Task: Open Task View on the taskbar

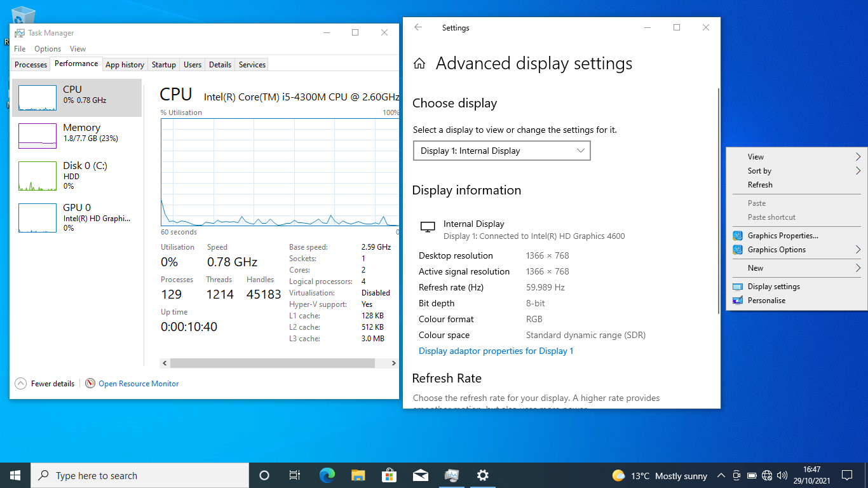Action: [295, 475]
